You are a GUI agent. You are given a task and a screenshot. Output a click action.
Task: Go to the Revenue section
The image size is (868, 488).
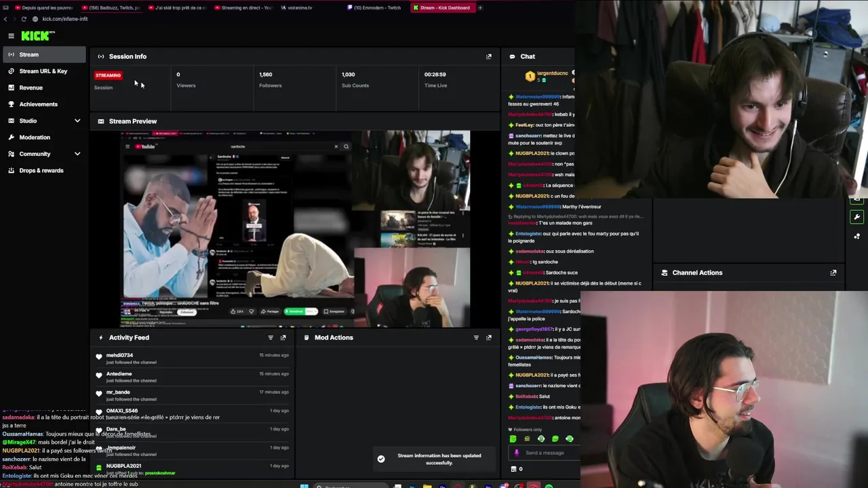tap(31, 87)
